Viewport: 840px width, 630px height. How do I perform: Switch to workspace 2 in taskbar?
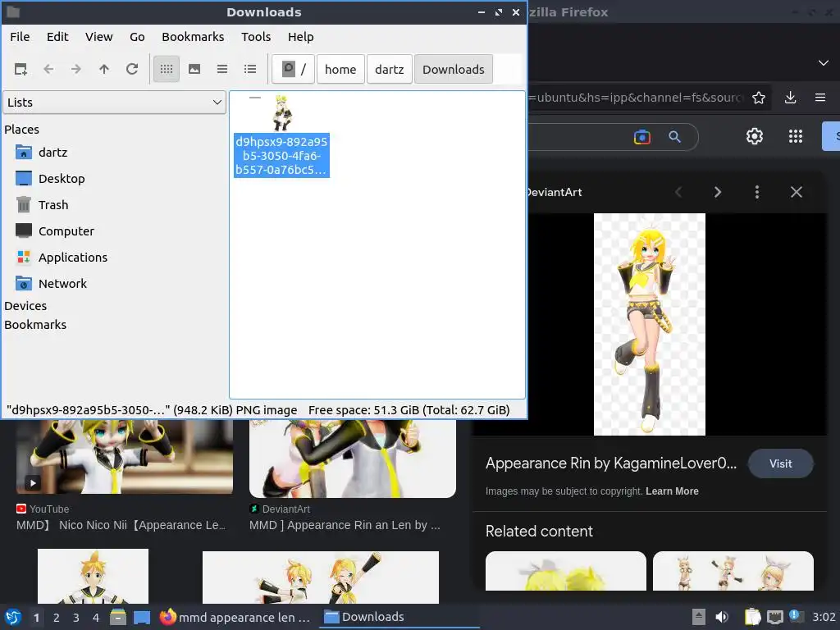(57, 618)
